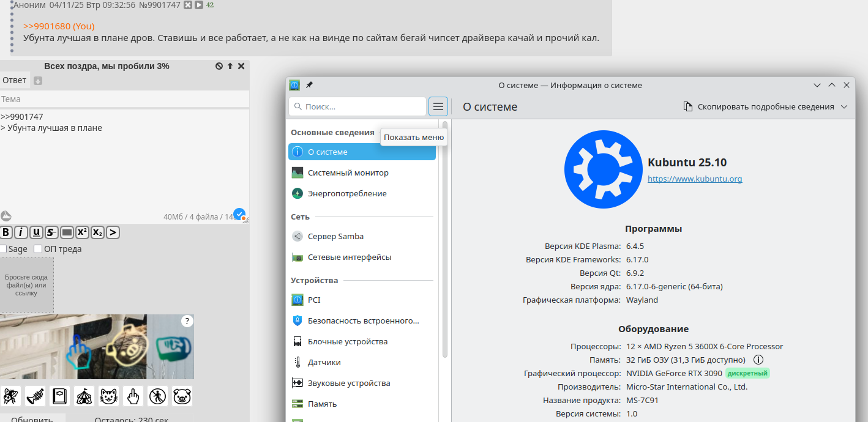This screenshot has width=868, height=422.
Task: Select the fly captcha icon
Action: pyautogui.click(x=10, y=396)
